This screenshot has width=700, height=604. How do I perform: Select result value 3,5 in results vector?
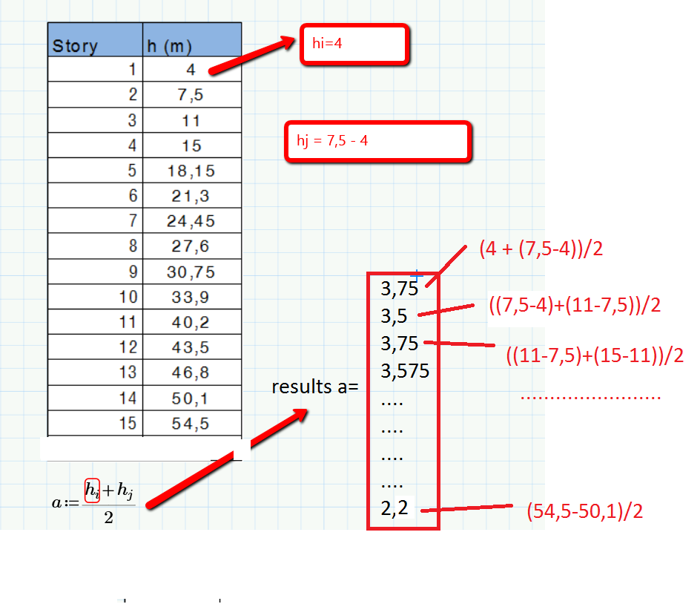394,316
